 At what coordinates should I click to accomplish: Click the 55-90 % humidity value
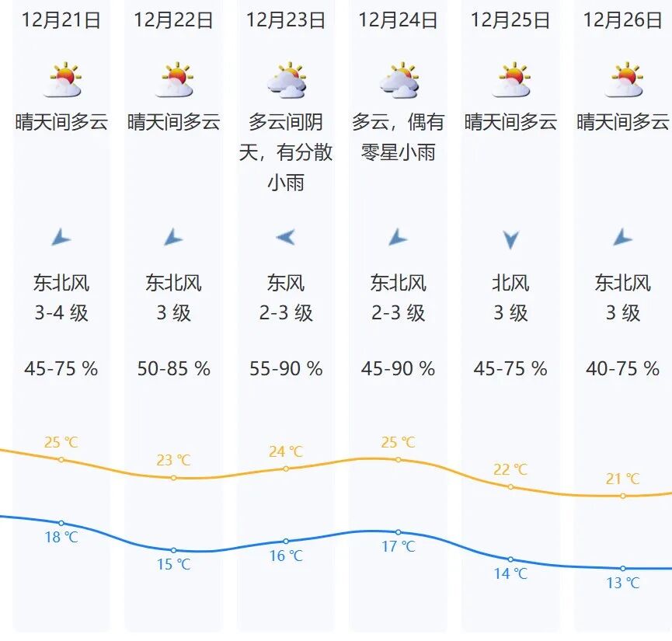coord(286,368)
